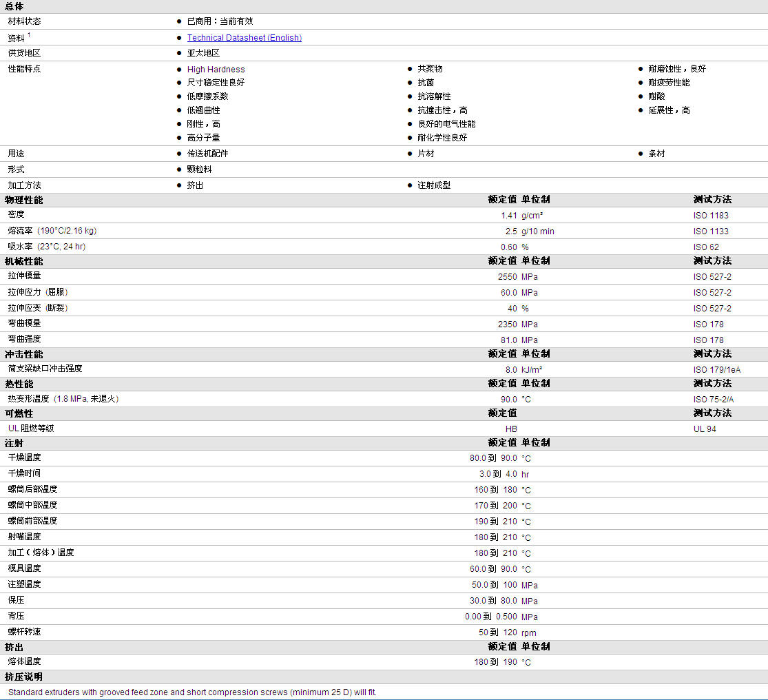The width and height of the screenshot is (768, 700).
Task: Select 'ISO 62' test method cell
Action: [x=706, y=247]
